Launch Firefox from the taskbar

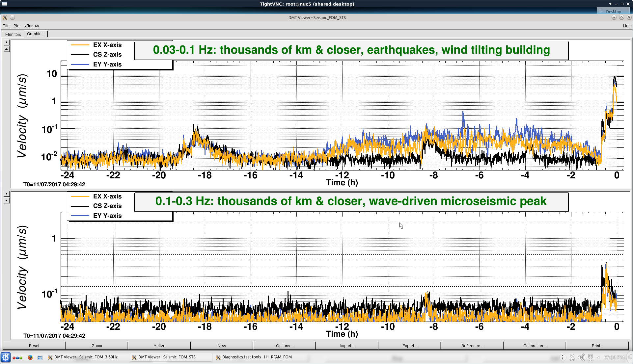coord(30,357)
